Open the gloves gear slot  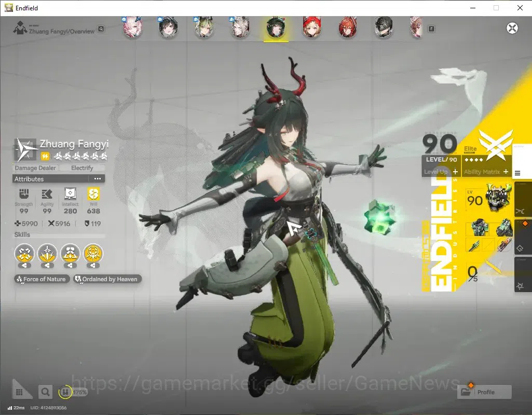[x=504, y=227]
